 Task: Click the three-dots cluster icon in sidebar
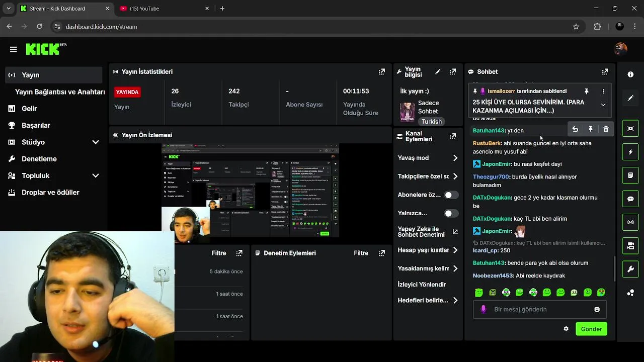tap(630, 293)
